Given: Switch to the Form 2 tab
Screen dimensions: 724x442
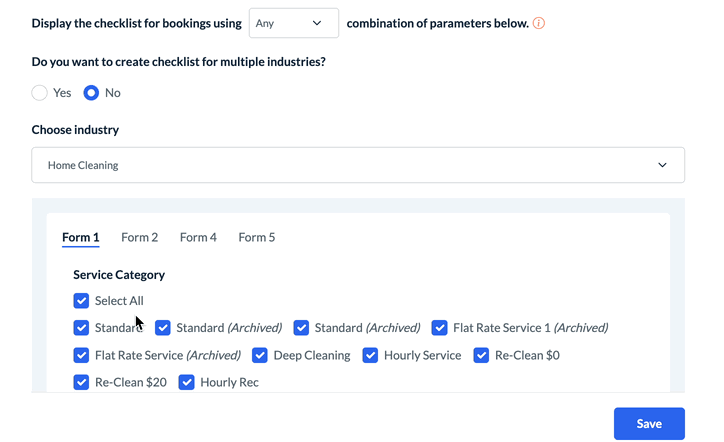Looking at the screenshot, I should [x=140, y=238].
